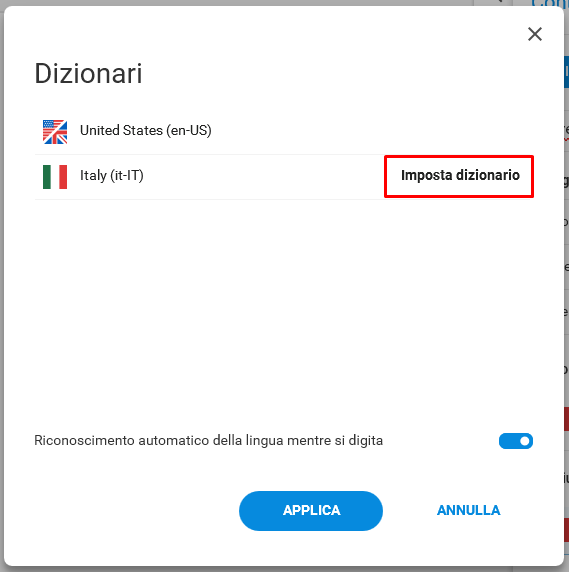Click blank area between Italy label and button
Image resolution: width=569 pixels, height=572 pixels.
coord(263,177)
